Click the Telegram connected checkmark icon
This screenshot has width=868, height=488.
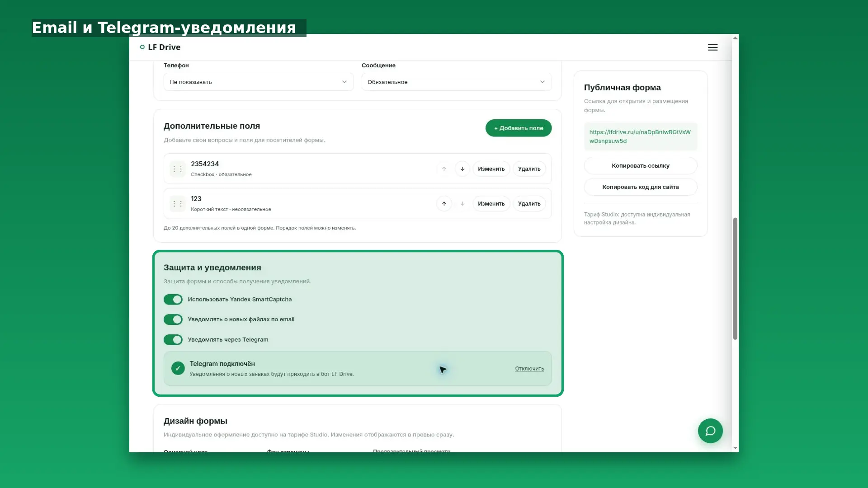coord(178,368)
